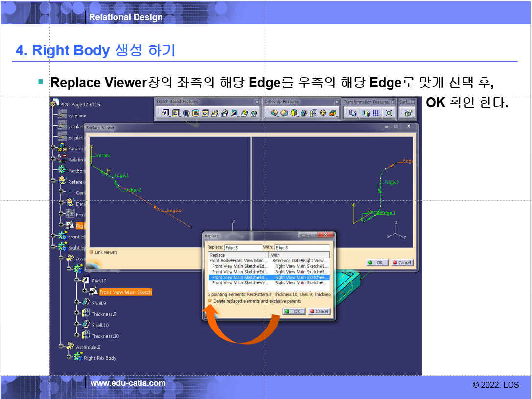Select the Edge Fillet tool icon
This screenshot has width=532, height=399.
pyautogui.click(x=274, y=113)
